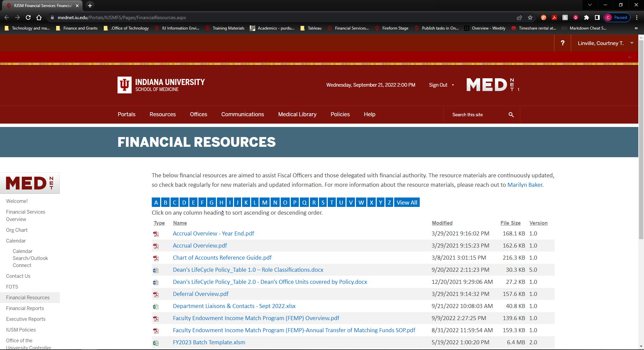Click the search magnifier icon on the site
The height and width of the screenshot is (350, 644).
511,115
